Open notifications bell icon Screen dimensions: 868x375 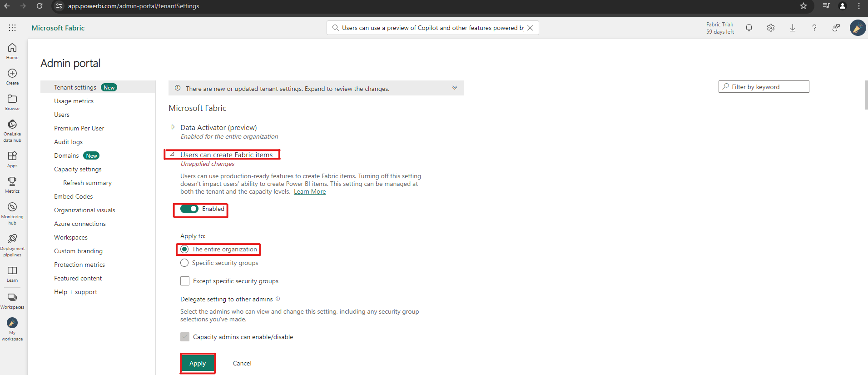[x=749, y=28]
